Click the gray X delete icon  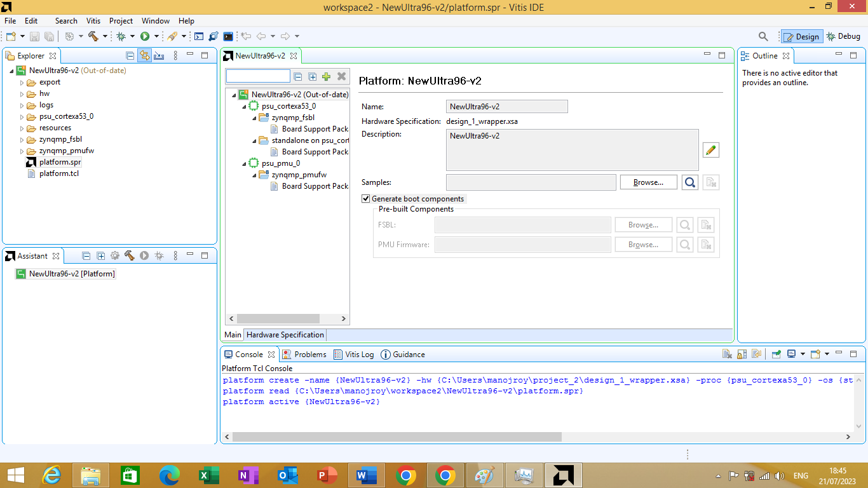coord(341,76)
